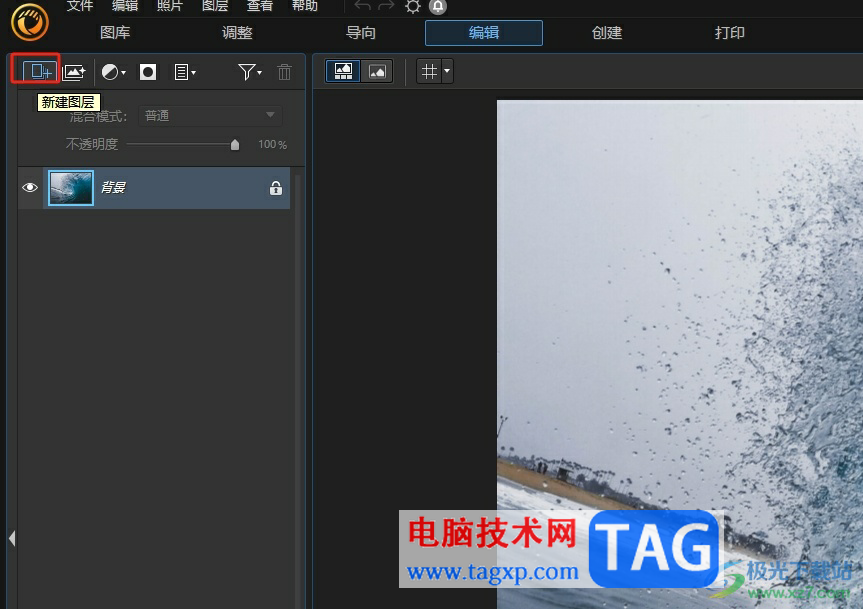Hide the 背景 layer with eye icon
Image resolution: width=863 pixels, height=609 pixels.
pos(30,188)
